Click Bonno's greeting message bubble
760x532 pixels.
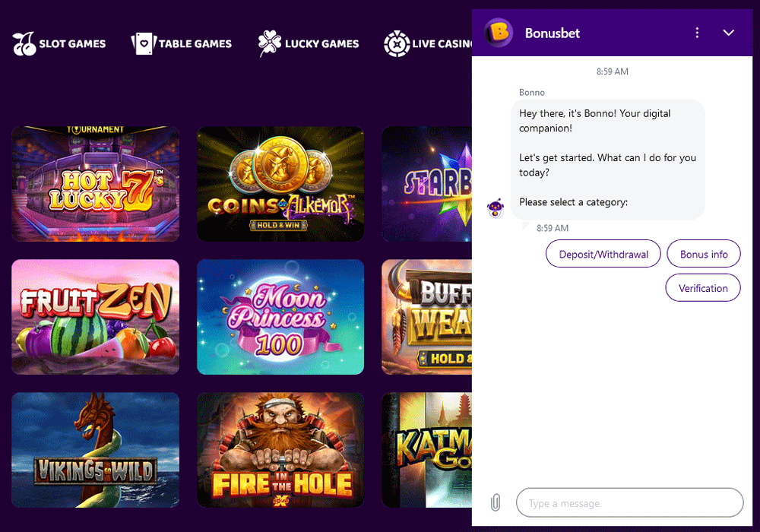tap(608, 160)
